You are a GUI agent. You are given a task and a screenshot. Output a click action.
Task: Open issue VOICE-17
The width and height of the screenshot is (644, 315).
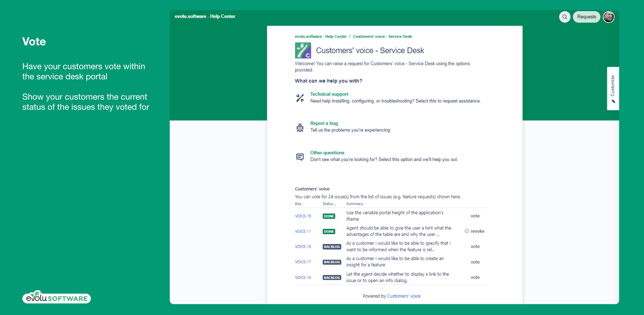[x=303, y=262]
